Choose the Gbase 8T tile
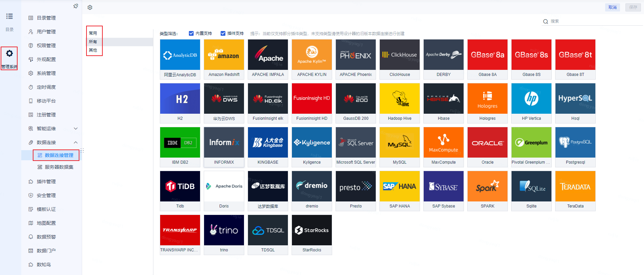 tap(575, 59)
